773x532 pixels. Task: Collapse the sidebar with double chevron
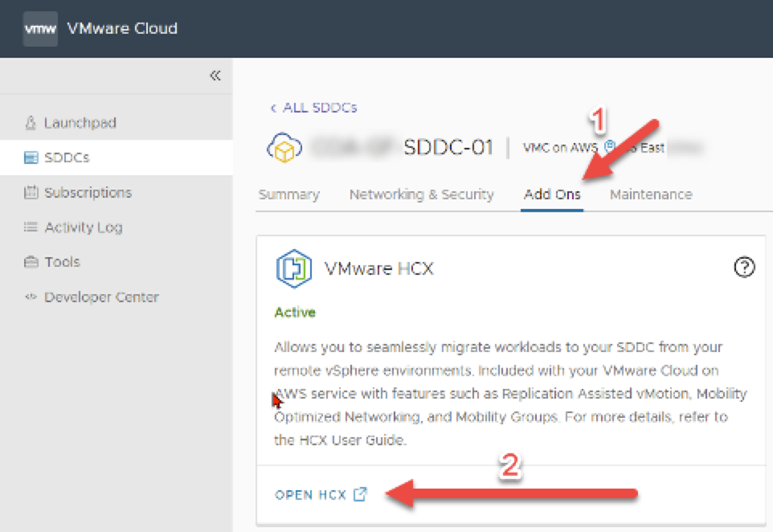coord(215,76)
